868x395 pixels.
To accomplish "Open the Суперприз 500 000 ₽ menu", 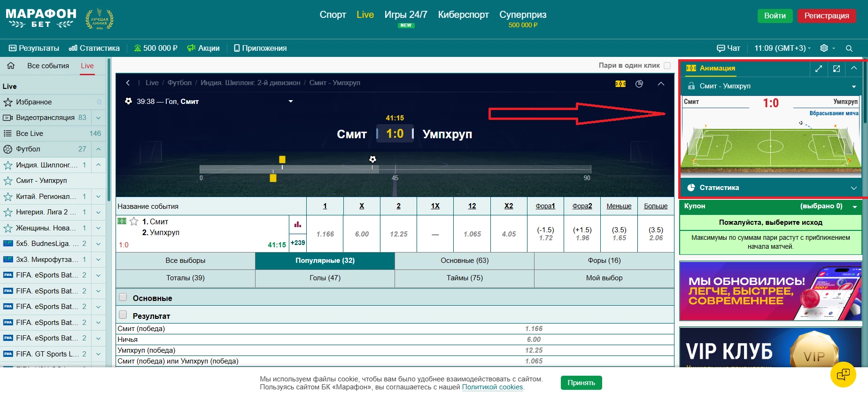I will (x=523, y=18).
